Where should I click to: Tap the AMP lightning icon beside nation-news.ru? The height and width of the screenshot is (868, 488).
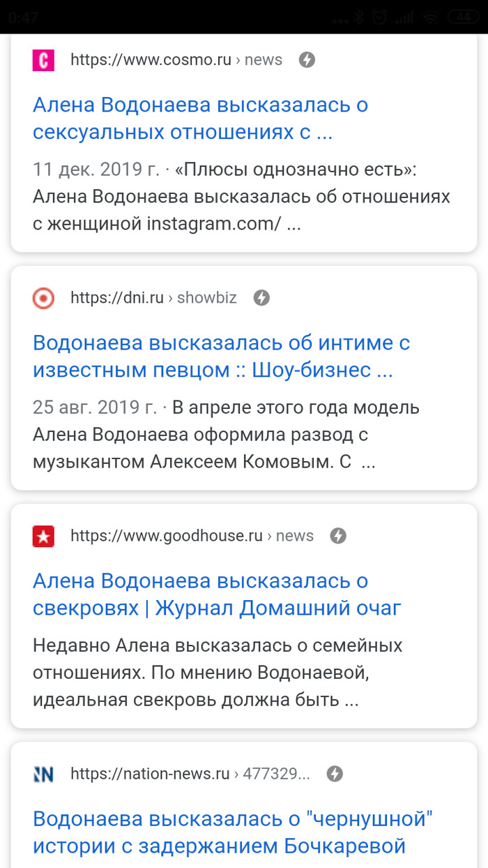(335, 775)
